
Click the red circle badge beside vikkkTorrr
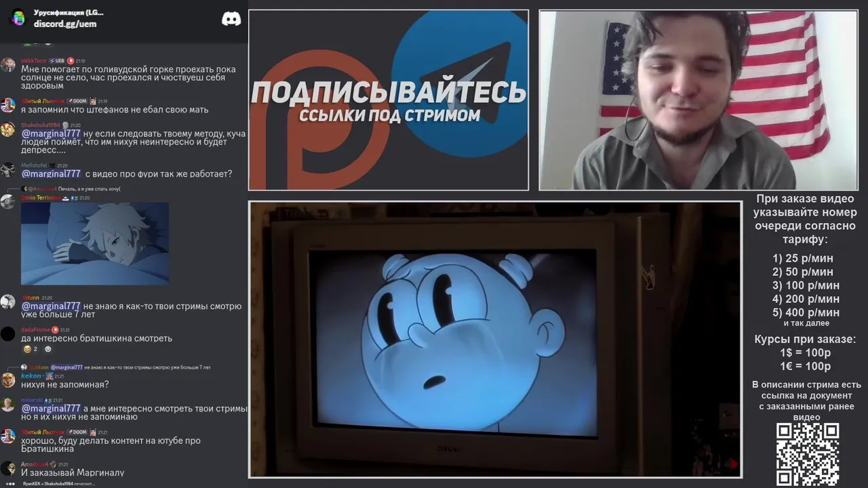[71, 61]
